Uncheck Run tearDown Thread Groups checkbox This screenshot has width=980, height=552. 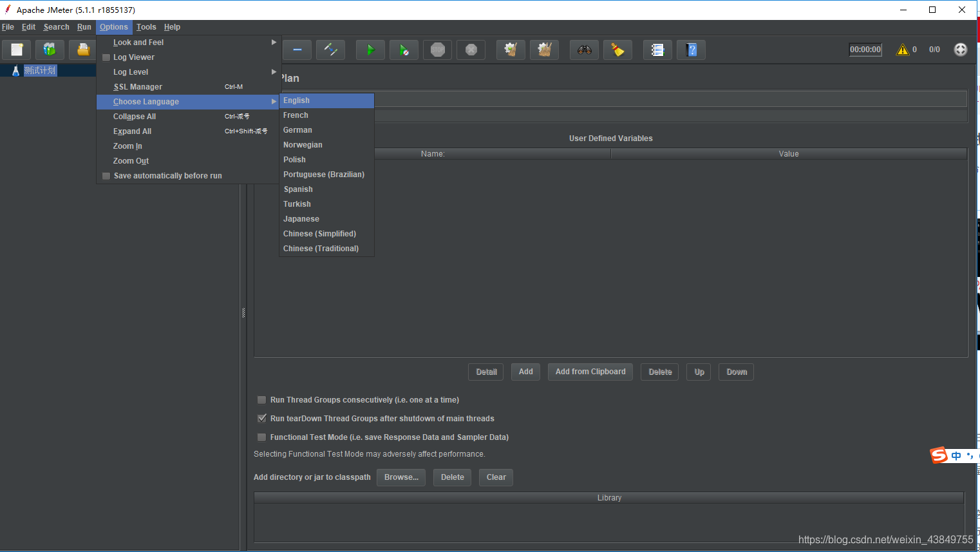262,419
